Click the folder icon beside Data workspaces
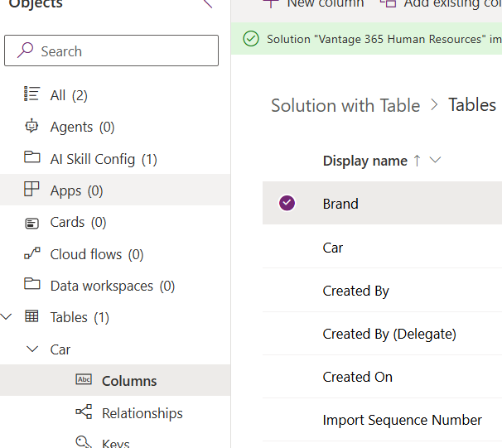The height and width of the screenshot is (448, 502). [32, 283]
